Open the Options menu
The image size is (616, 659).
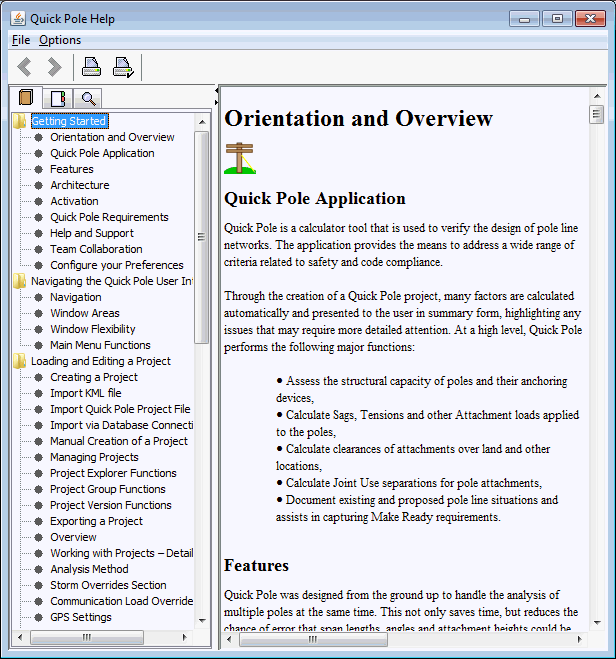point(60,40)
